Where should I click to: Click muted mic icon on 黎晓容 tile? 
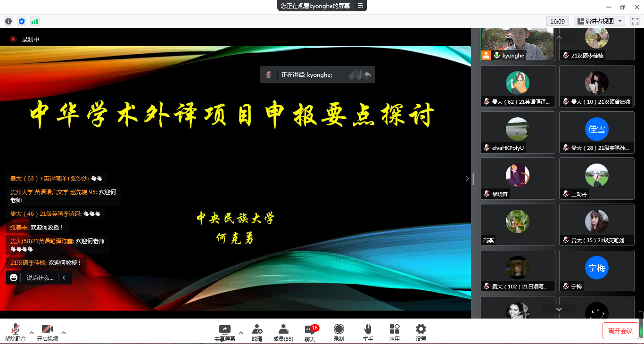[487, 194]
